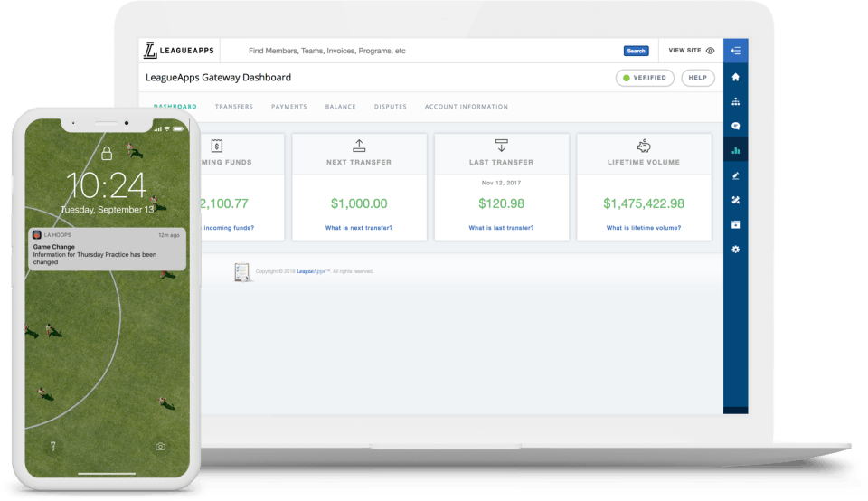
Task: Open View Site link
Action: click(x=684, y=51)
